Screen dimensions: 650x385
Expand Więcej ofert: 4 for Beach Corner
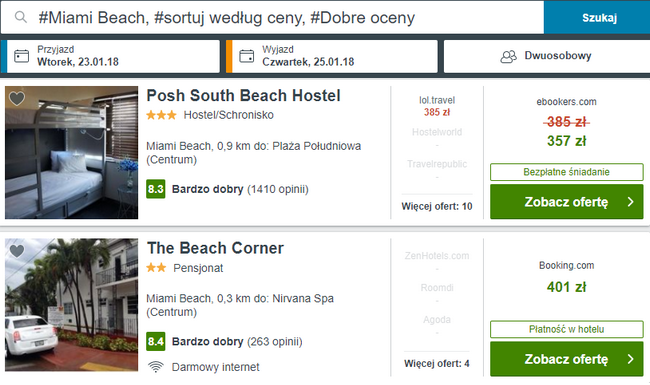click(x=437, y=363)
